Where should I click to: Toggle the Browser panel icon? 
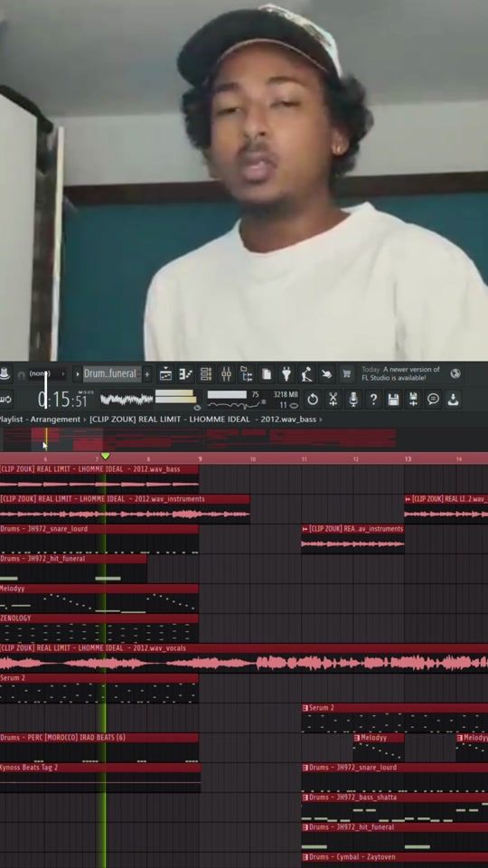tap(246, 374)
